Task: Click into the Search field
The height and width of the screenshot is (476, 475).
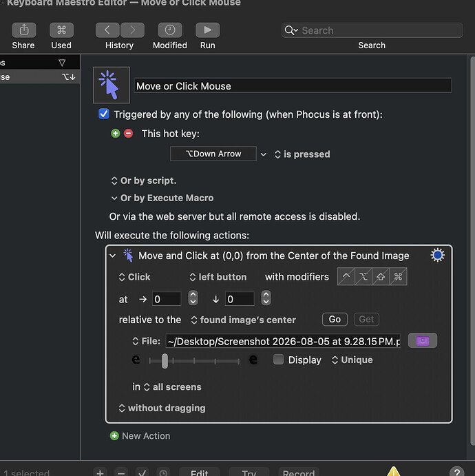Action: pos(372,30)
